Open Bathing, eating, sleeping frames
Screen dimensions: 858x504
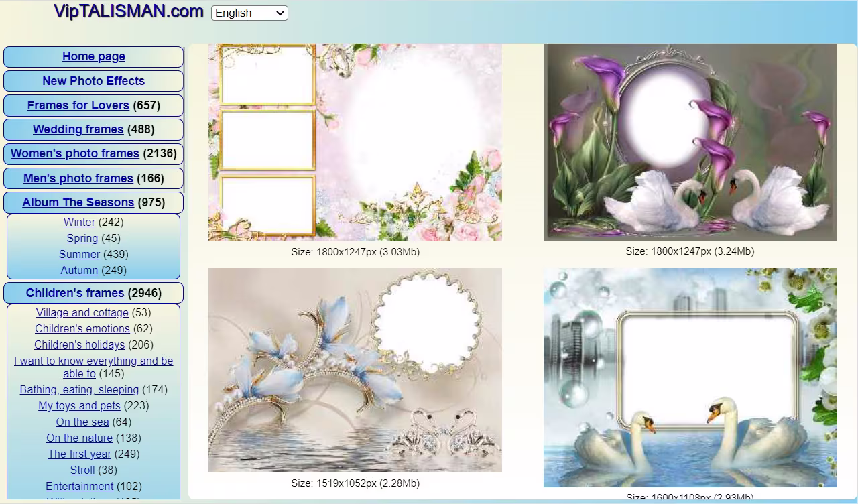coord(80,389)
